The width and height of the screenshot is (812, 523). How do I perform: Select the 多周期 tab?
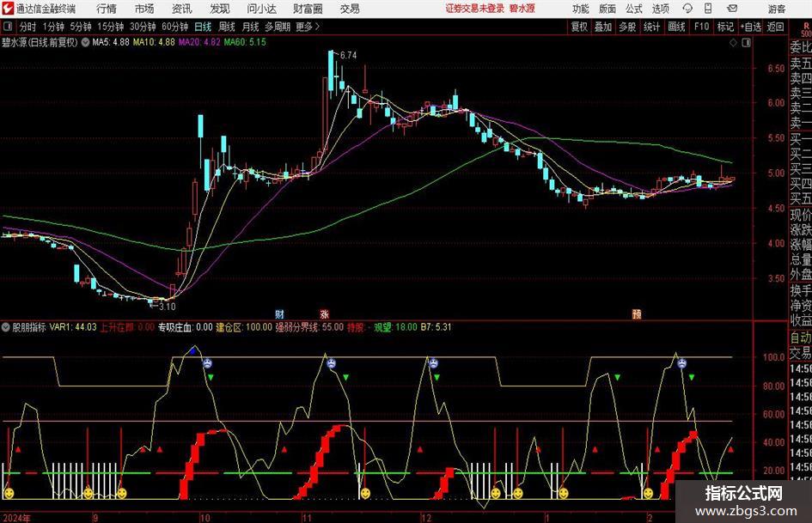point(278,27)
